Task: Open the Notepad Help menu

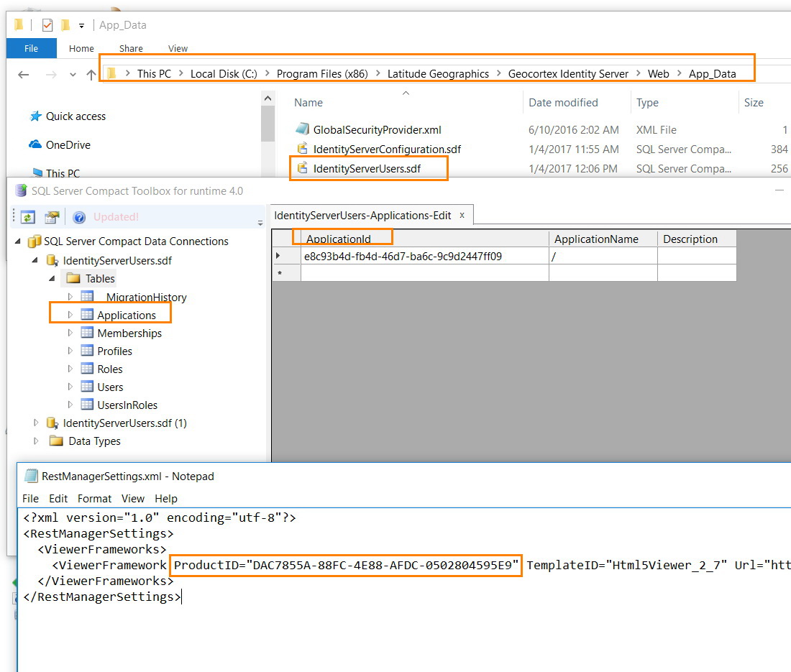Action: [166, 499]
